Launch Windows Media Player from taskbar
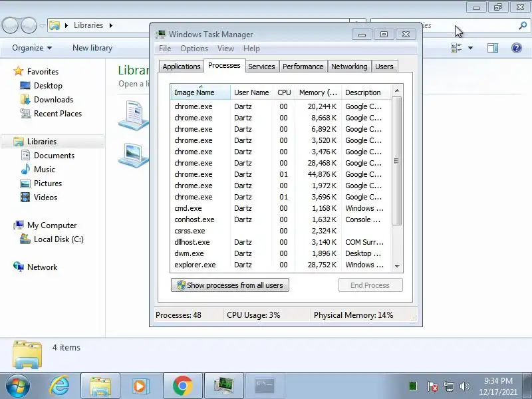 [140, 386]
